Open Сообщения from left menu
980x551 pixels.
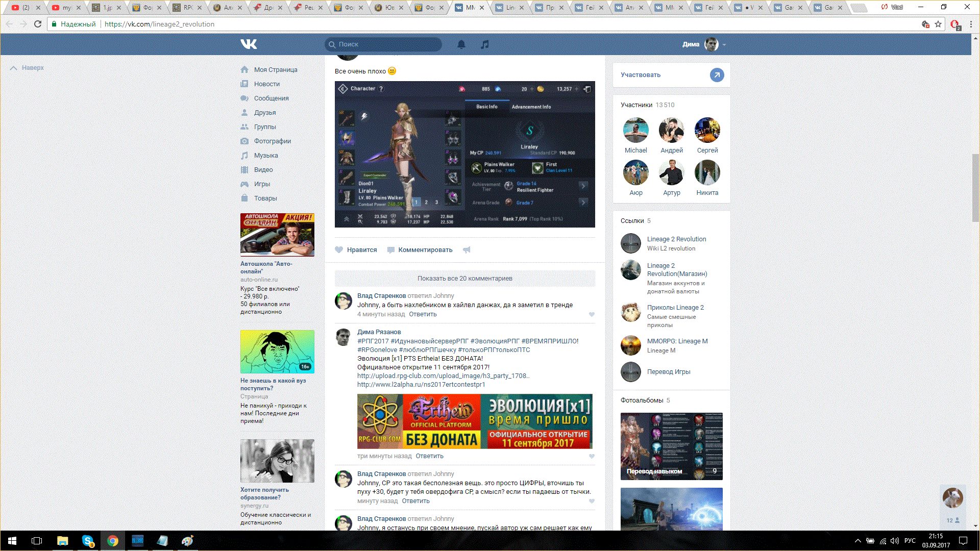coord(272,98)
